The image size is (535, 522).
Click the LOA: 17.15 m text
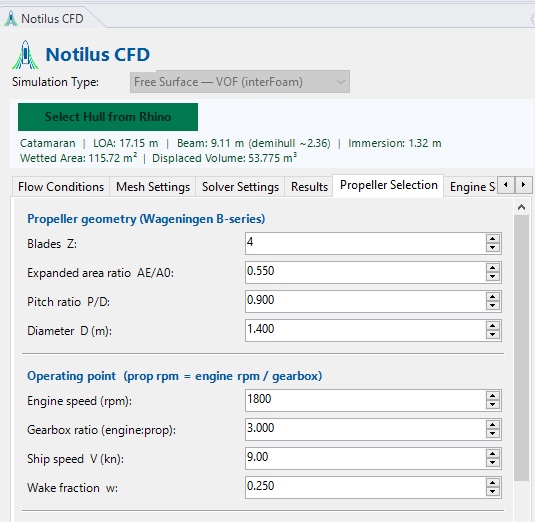coord(126,143)
